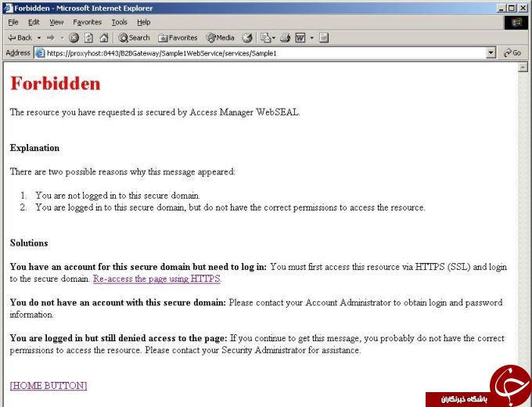Click inside the Address URL field
The width and height of the screenshot is (532, 407).
(264, 53)
